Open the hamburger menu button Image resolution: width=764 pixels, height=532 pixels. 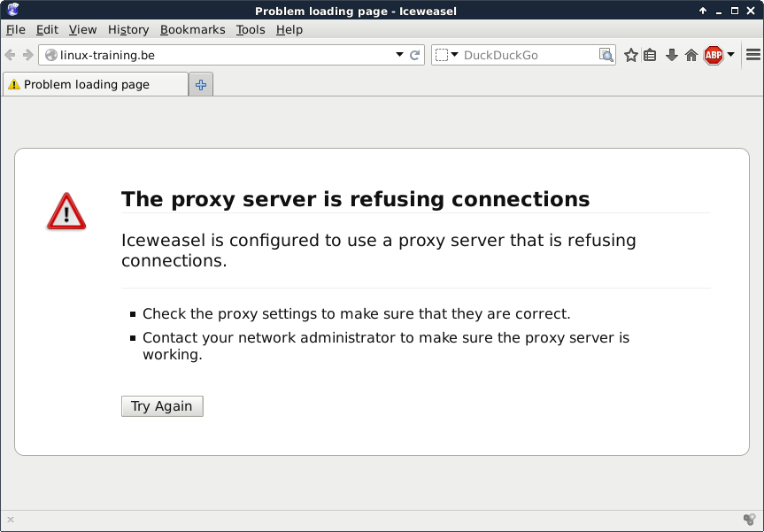(x=753, y=55)
